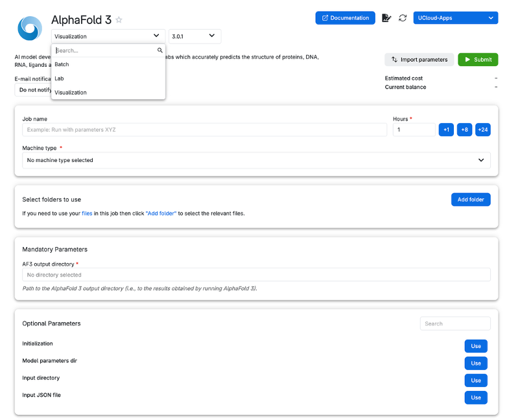Click the Current balance label
The image size is (507, 420).
click(x=405, y=87)
